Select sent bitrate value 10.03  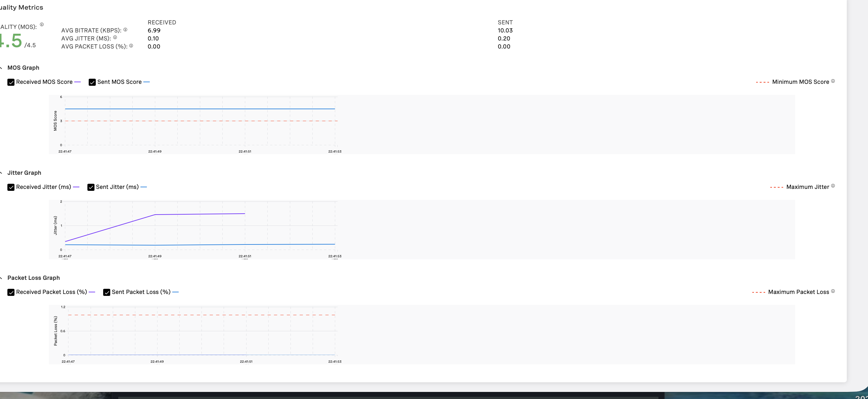(x=505, y=30)
